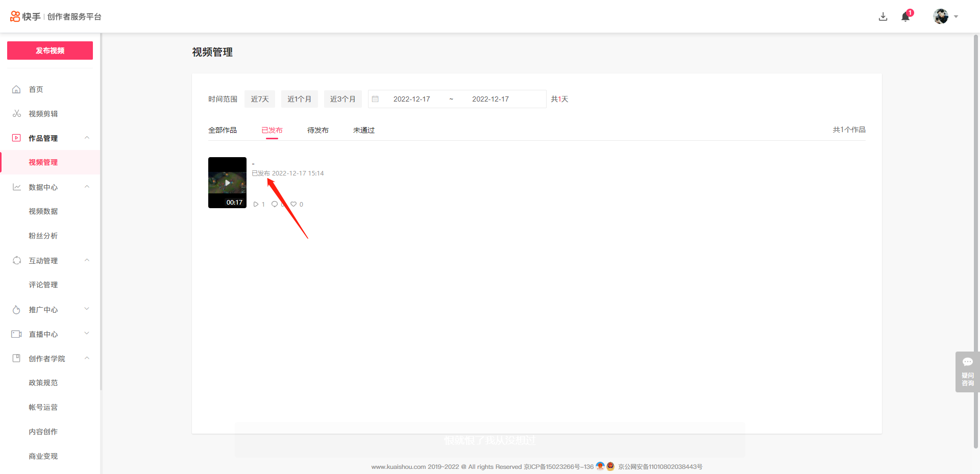Screen dimensions: 980x474
Task: Select the 近3个月 time range
Action: (x=342, y=99)
